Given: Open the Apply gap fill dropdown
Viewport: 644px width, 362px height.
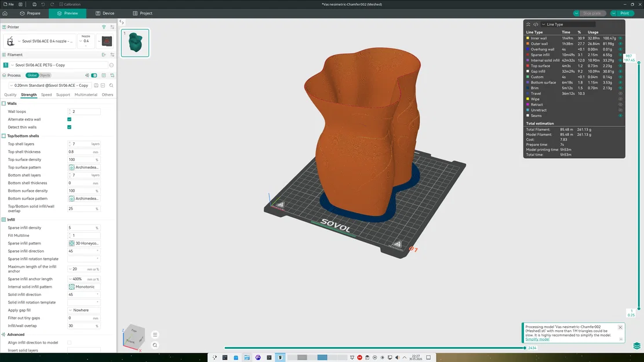Looking at the screenshot, I should [84, 310].
